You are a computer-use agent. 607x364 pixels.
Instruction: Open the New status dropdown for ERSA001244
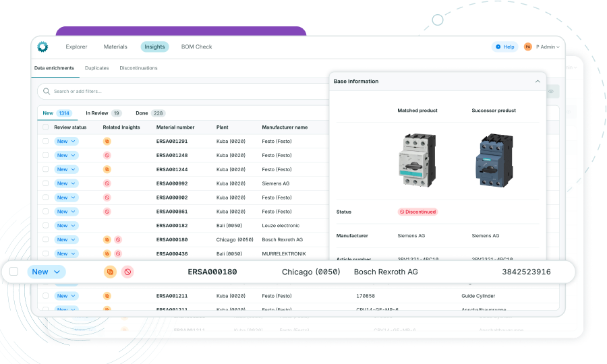[x=66, y=169]
